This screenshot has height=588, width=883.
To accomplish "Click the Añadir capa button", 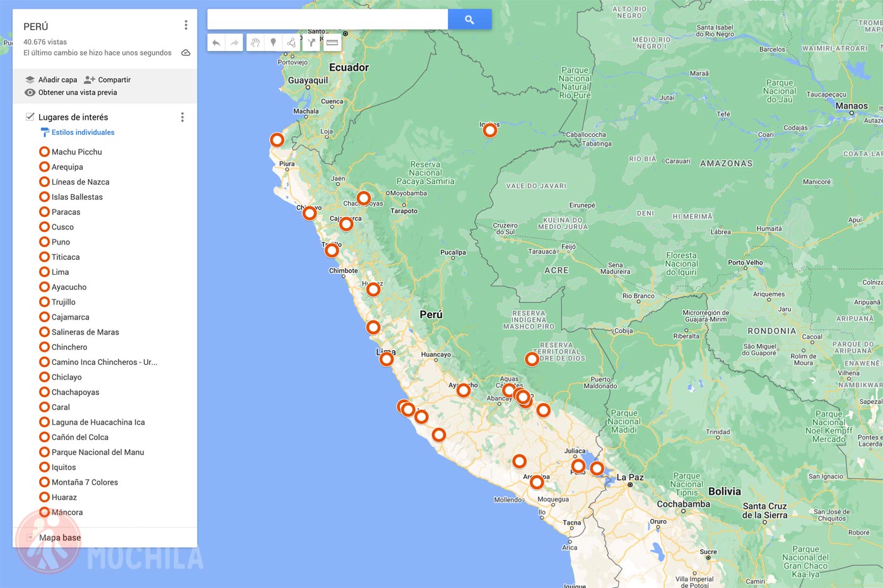I will point(51,80).
